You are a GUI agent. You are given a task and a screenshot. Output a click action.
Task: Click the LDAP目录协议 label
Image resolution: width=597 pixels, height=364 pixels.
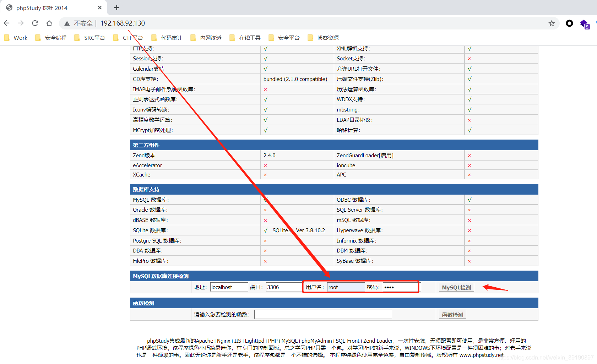click(x=354, y=120)
